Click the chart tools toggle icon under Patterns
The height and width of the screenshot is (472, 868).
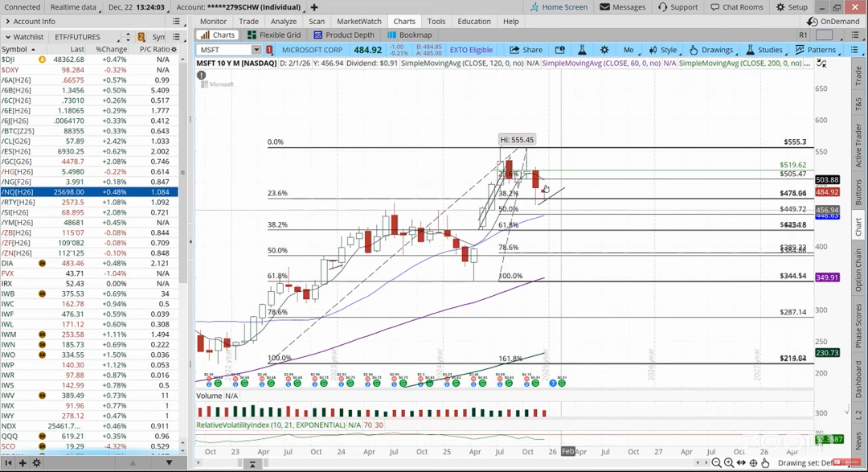(x=822, y=64)
